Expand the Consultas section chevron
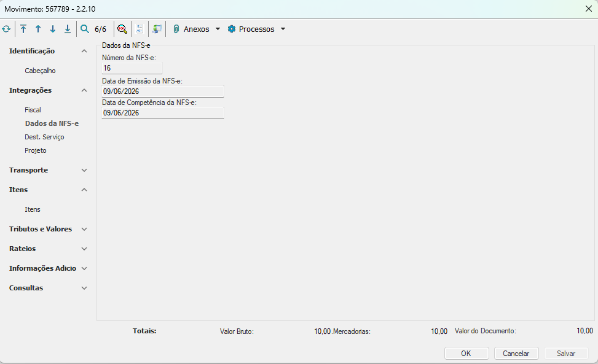This screenshot has height=364, width=598. (84, 288)
